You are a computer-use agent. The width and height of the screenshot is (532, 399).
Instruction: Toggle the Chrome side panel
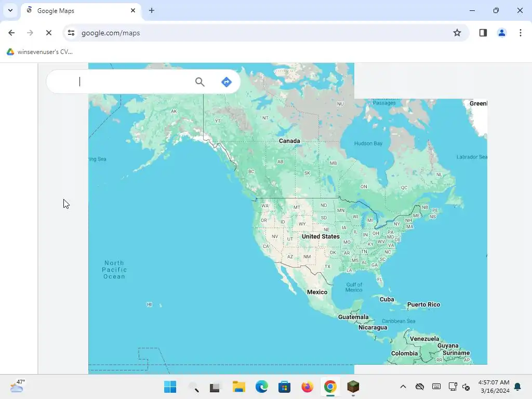pyautogui.click(x=483, y=33)
